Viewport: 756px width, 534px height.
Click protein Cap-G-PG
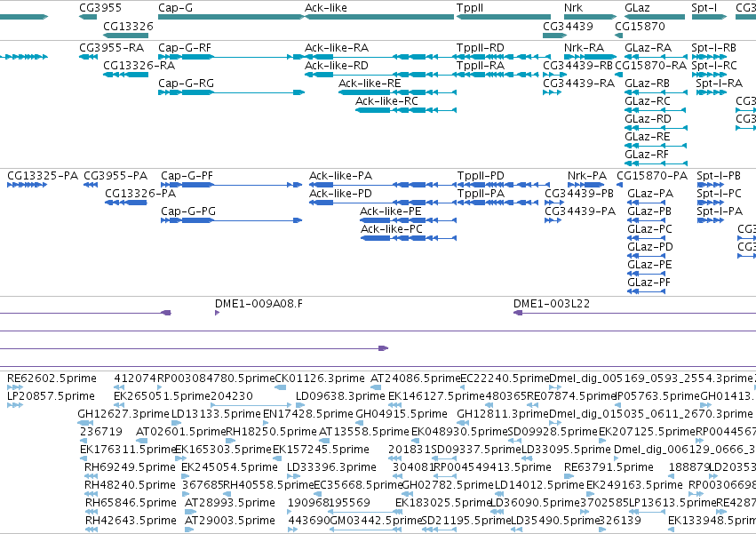(x=188, y=211)
